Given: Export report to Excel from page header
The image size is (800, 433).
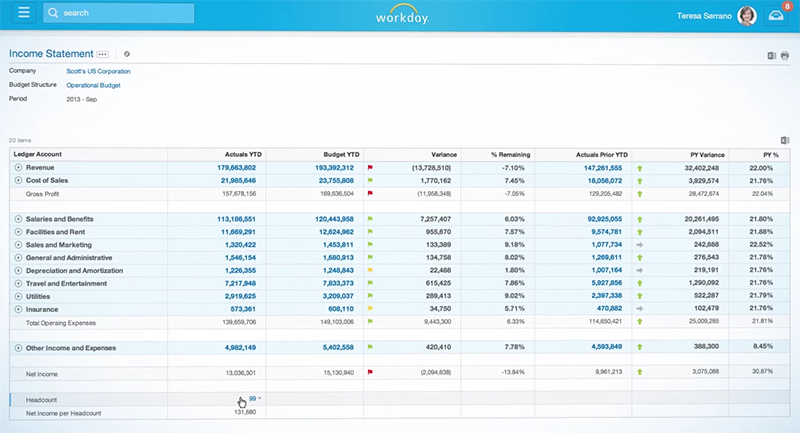Looking at the screenshot, I should tap(771, 55).
